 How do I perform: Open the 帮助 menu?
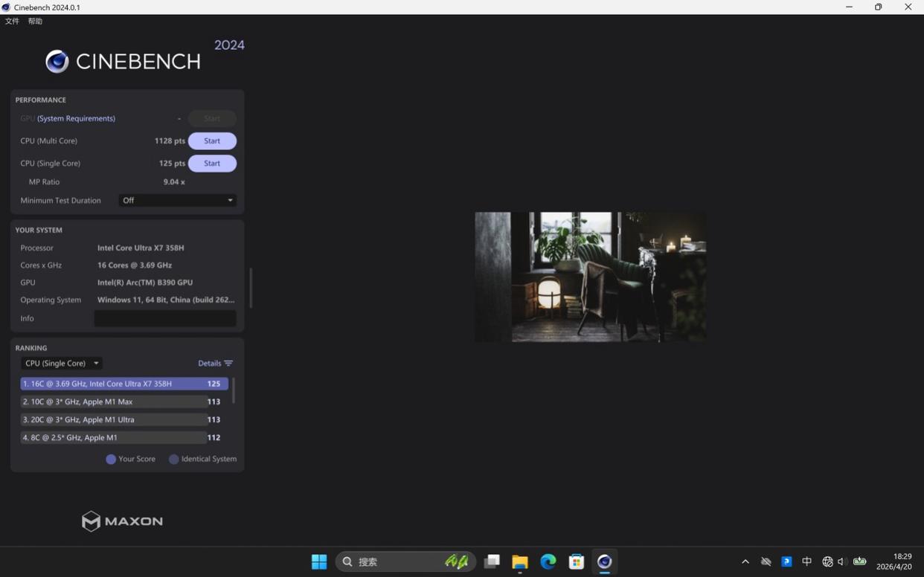[x=35, y=21]
